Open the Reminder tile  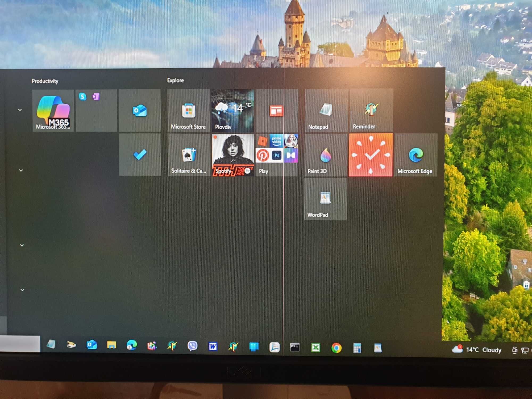coord(371,110)
